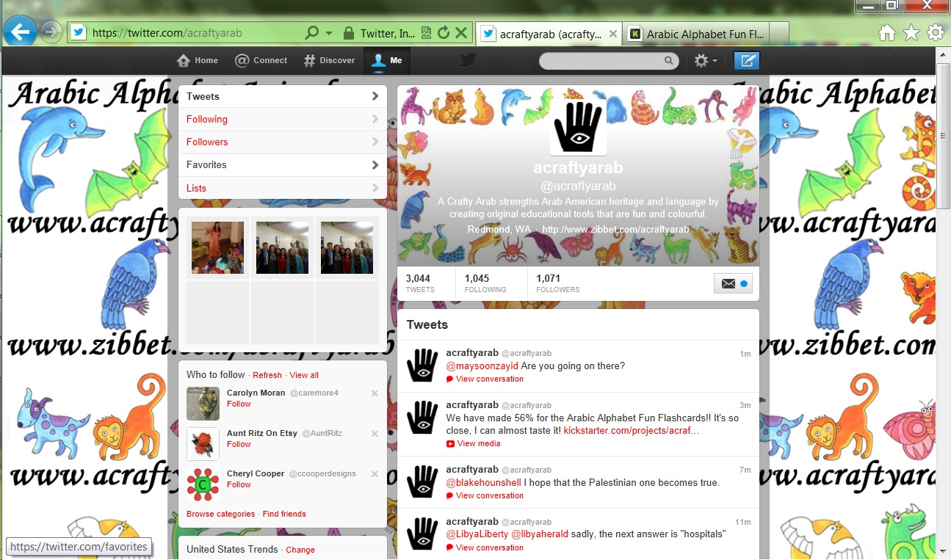This screenshot has width=951, height=560.
Task: Open Carolyn Moran avatar in suggestions
Action: pos(203,404)
